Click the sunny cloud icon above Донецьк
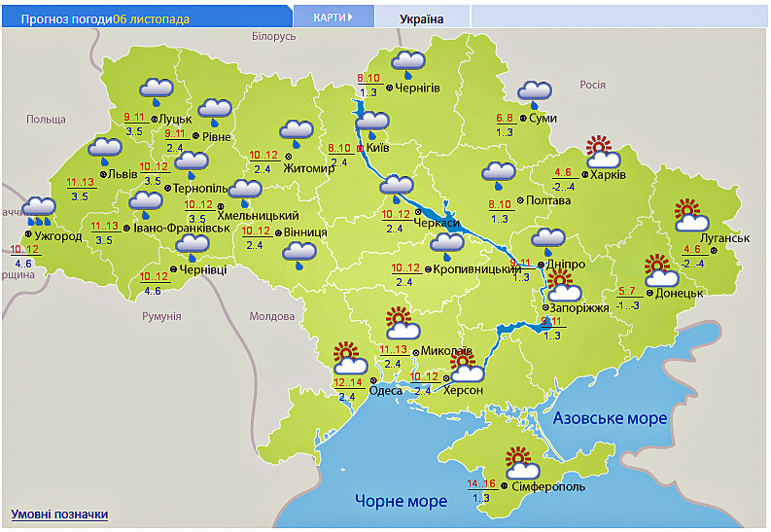Viewport: 771px width, 532px height. (x=661, y=269)
